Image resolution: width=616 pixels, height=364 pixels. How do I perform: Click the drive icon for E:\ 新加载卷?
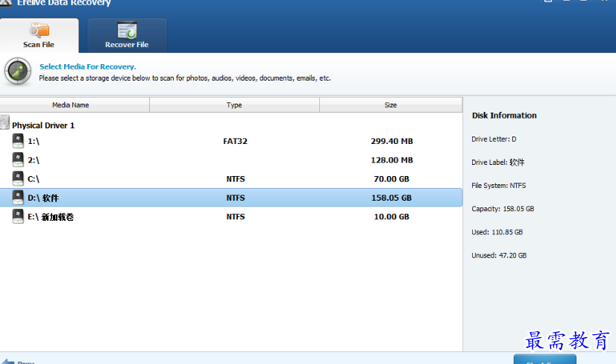pos(18,216)
